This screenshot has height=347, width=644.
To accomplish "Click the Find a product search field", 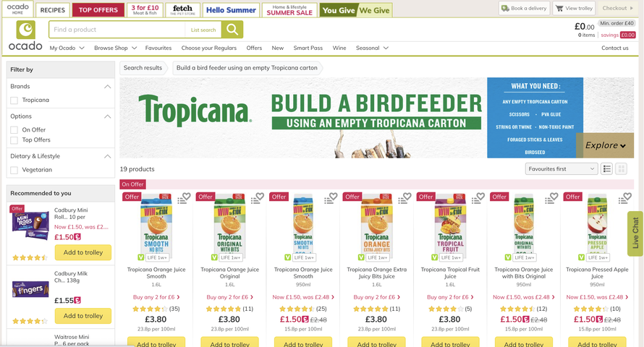I will (117, 30).
